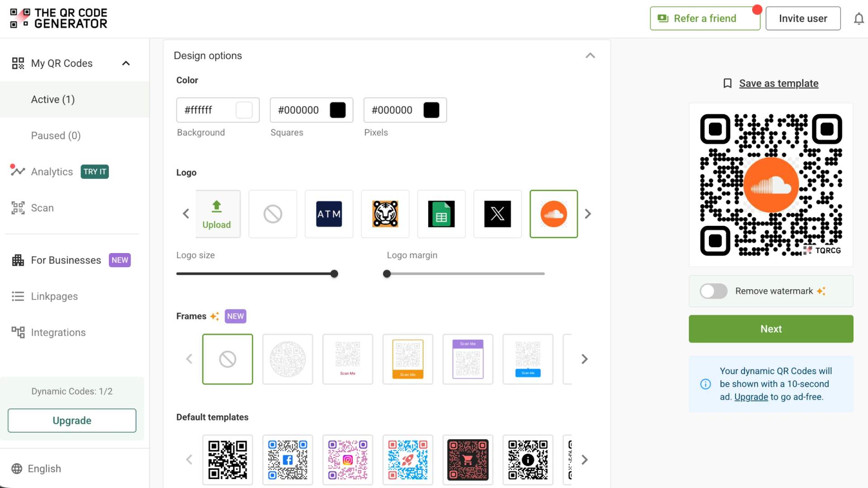This screenshot has height=488, width=868.
Task: Select the SoundCloud logo
Action: pos(553,214)
